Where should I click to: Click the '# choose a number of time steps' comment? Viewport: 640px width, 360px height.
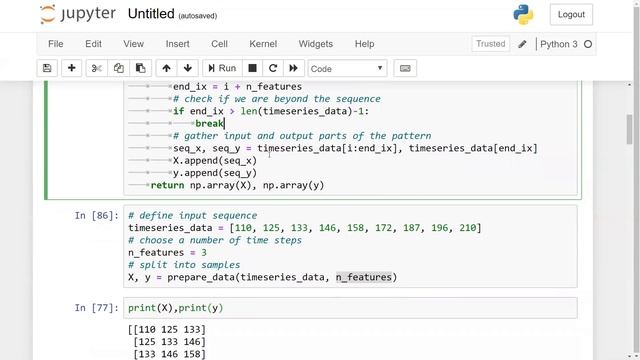click(x=215, y=240)
